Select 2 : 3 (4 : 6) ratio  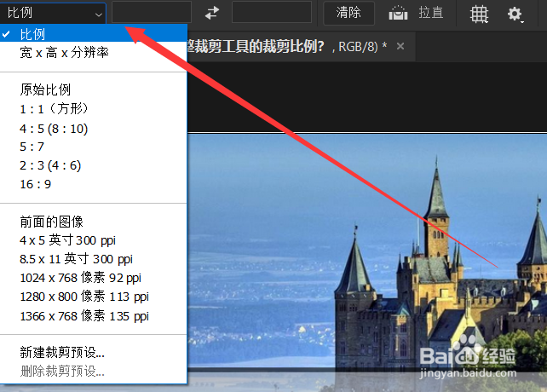(94, 165)
